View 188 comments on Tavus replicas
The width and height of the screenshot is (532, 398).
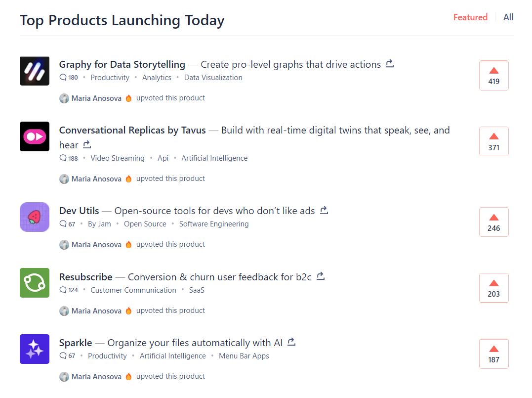[x=69, y=158]
